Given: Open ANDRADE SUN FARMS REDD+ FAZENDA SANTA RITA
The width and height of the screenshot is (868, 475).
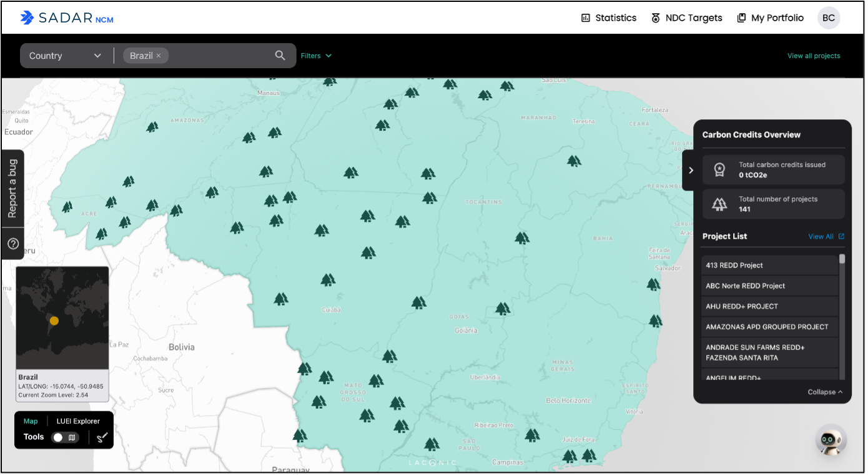Looking at the screenshot, I should [769, 352].
